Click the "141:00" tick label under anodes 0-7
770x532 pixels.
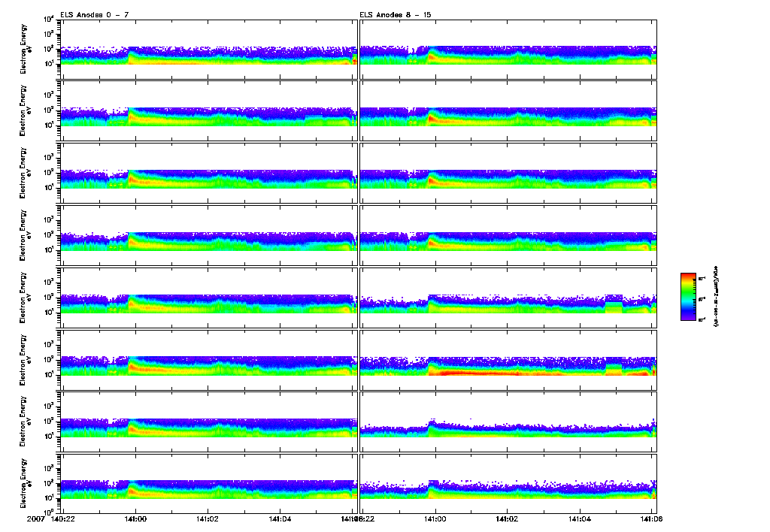(x=135, y=518)
